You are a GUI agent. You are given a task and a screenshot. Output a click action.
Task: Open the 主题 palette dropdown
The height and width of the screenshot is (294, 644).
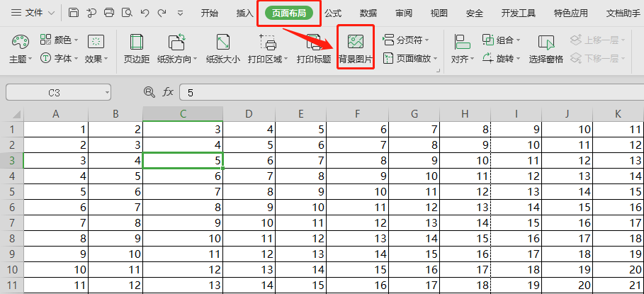(x=21, y=50)
